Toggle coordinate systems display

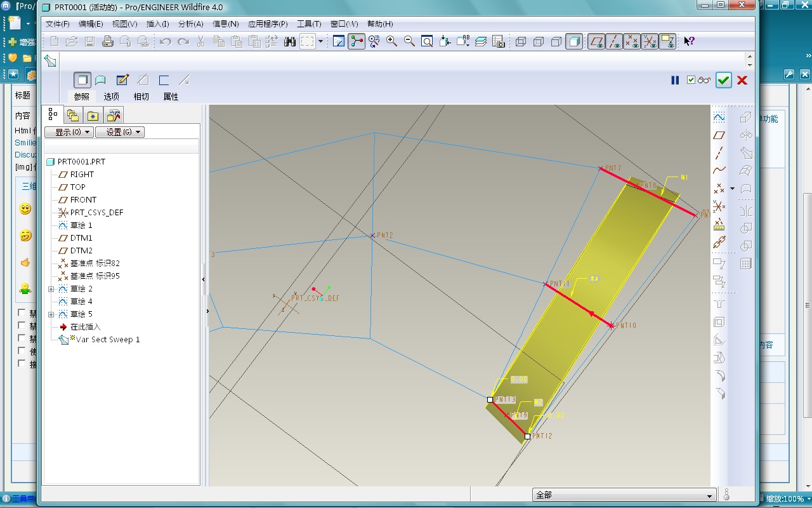650,42
